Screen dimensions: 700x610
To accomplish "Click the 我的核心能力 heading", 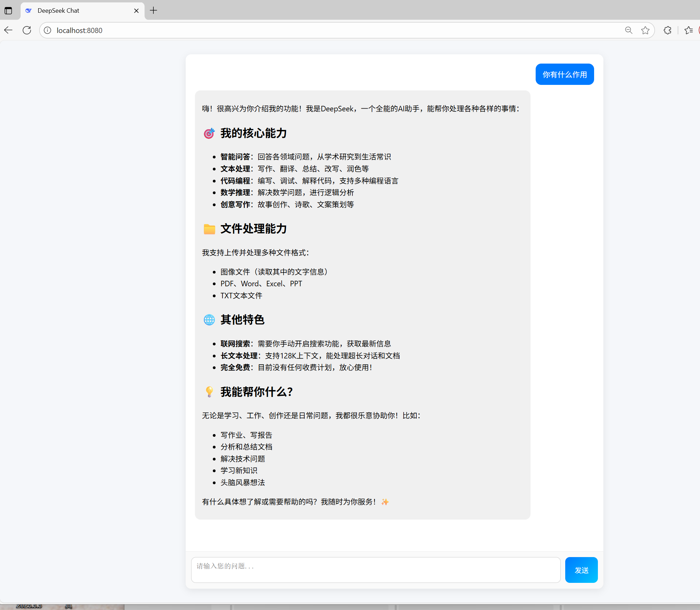I will tap(253, 133).
